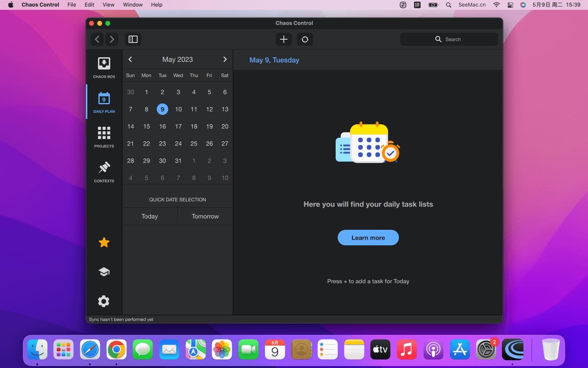Open the Projects grid view
Screen dimensions: 588x368
click(104, 137)
